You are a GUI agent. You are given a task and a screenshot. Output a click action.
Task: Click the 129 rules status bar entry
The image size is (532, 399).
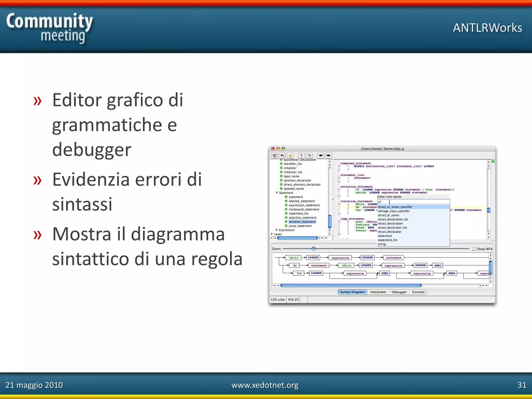click(278, 300)
